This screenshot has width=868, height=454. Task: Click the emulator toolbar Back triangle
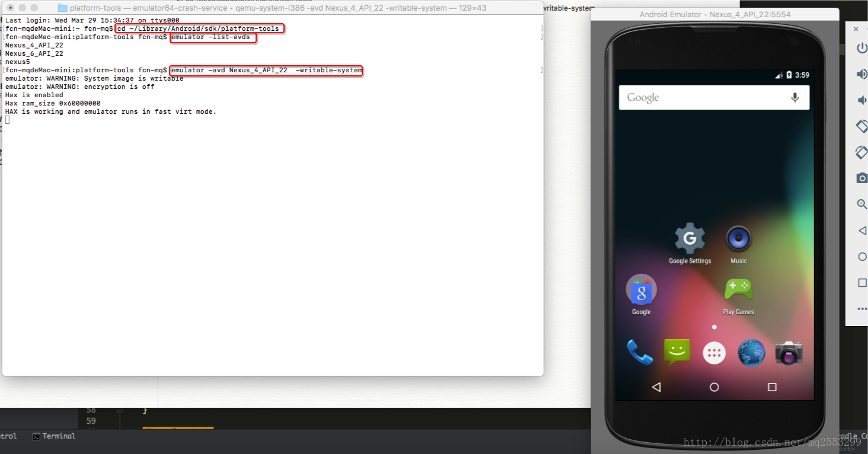[x=862, y=231]
